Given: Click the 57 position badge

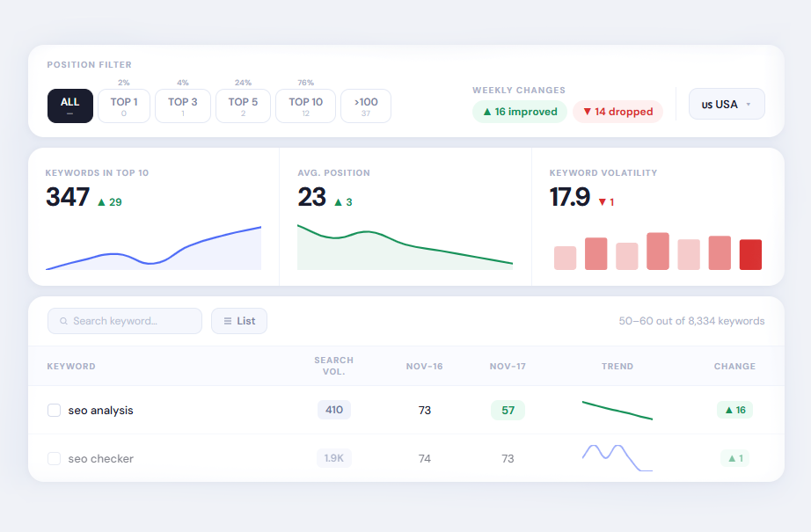Looking at the screenshot, I should point(508,410).
